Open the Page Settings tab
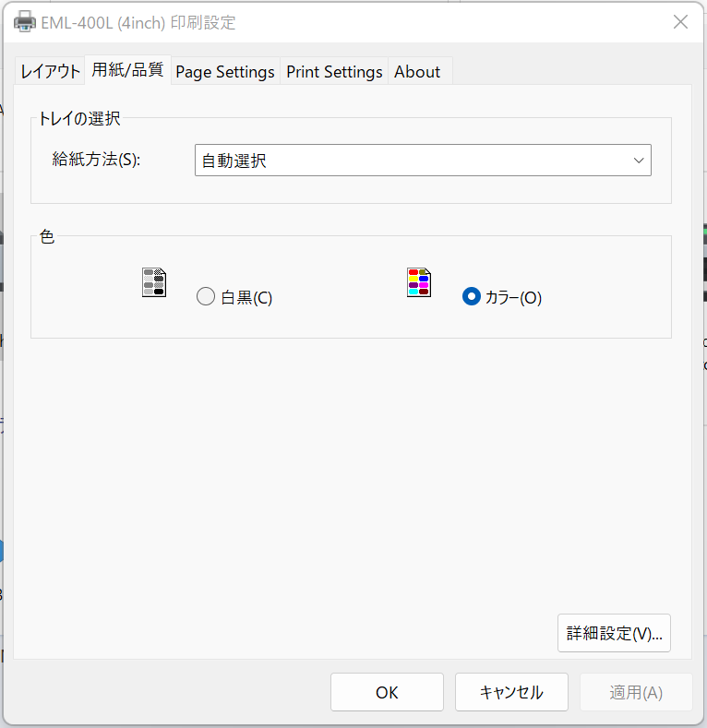This screenshot has height=728, width=707. tap(225, 71)
